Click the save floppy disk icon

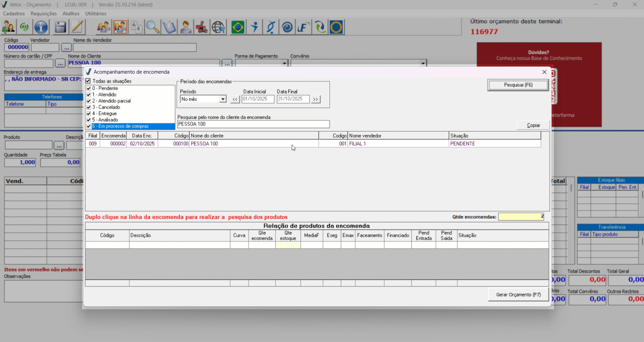(60, 27)
